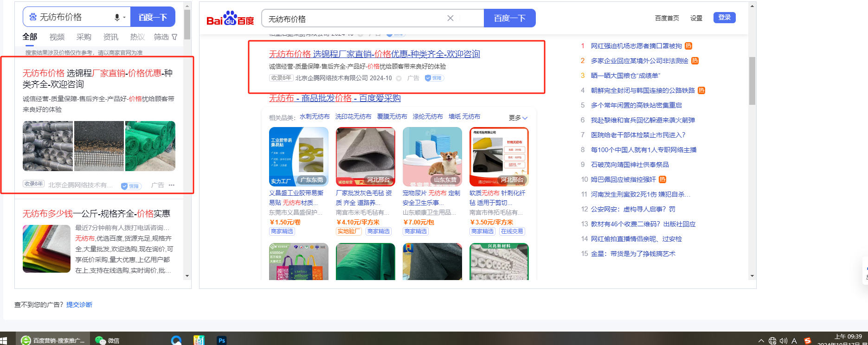Open WeChat from the taskbar
Image resolution: width=868 pixels, height=345 pixels.
pyautogui.click(x=107, y=340)
